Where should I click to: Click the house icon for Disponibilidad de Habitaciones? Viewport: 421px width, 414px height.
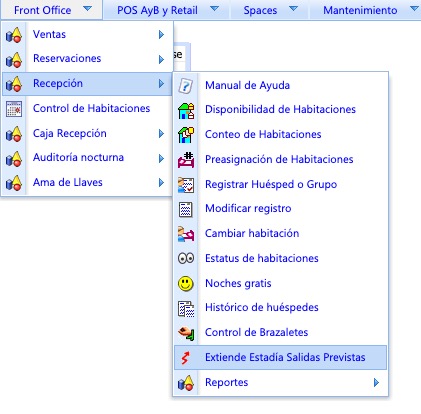(x=186, y=110)
